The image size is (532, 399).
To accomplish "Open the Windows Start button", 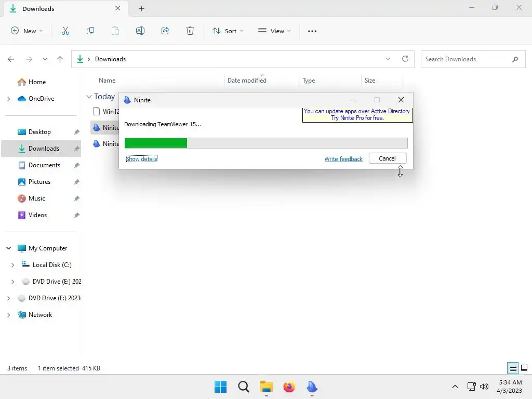I will click(x=220, y=387).
